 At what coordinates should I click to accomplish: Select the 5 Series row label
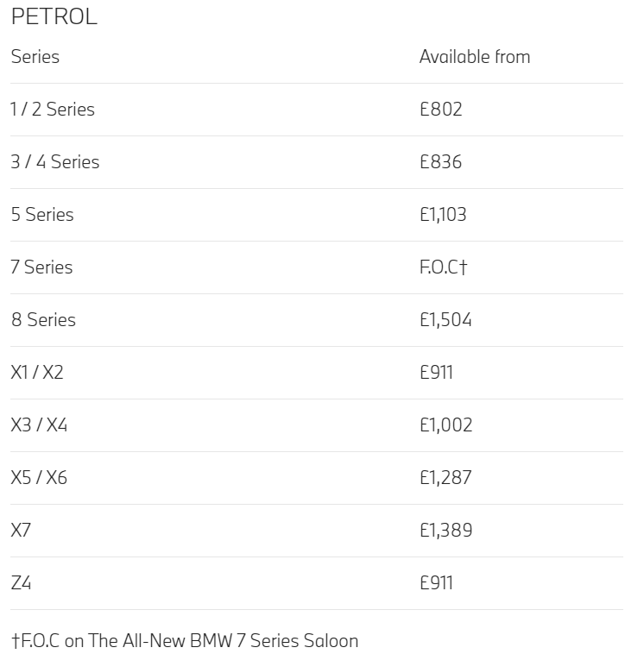click(x=42, y=214)
